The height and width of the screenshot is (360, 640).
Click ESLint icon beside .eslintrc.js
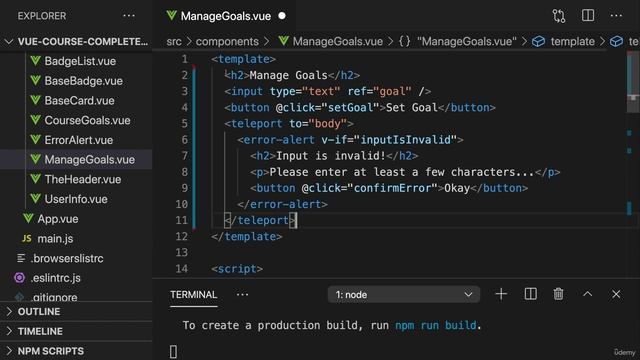pyautogui.click(x=19, y=278)
